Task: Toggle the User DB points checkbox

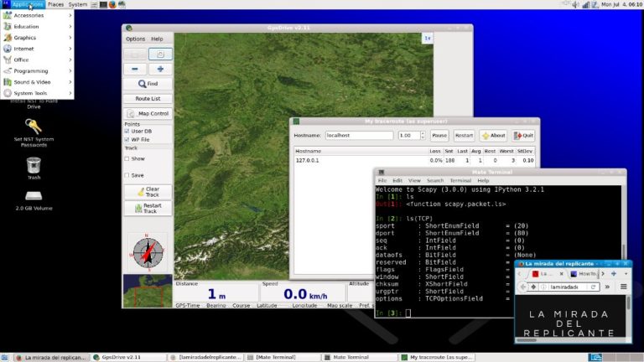Action: tap(127, 132)
